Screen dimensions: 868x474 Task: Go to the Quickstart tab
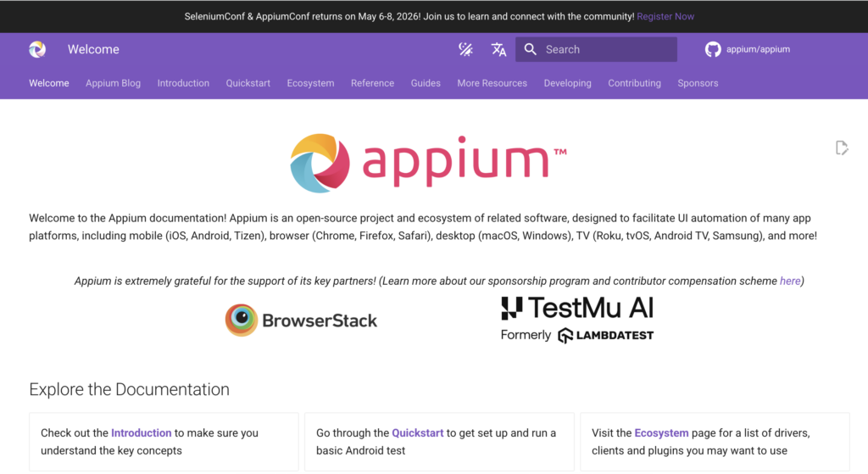[248, 83]
